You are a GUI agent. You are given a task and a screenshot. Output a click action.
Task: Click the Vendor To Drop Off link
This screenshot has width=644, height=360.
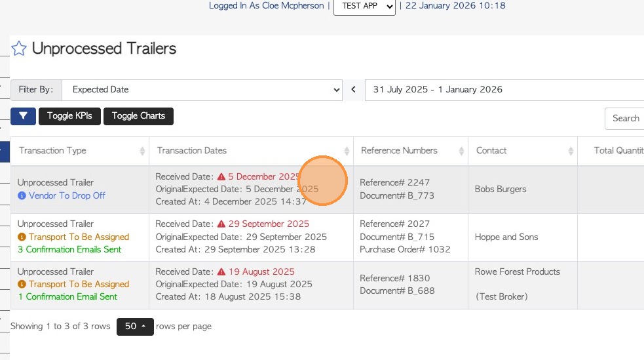[67, 195]
